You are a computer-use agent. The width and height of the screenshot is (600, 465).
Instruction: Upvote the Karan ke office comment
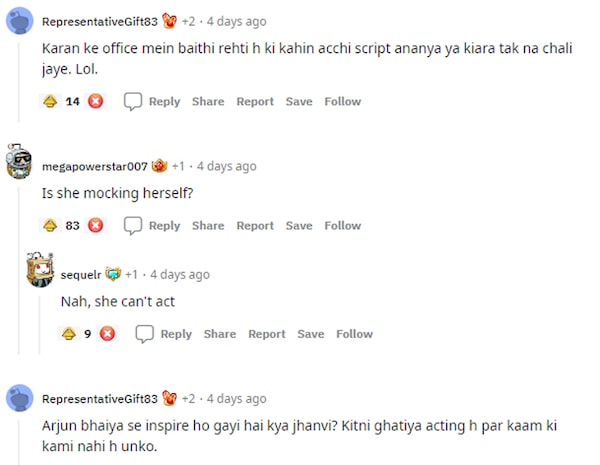tap(50, 101)
